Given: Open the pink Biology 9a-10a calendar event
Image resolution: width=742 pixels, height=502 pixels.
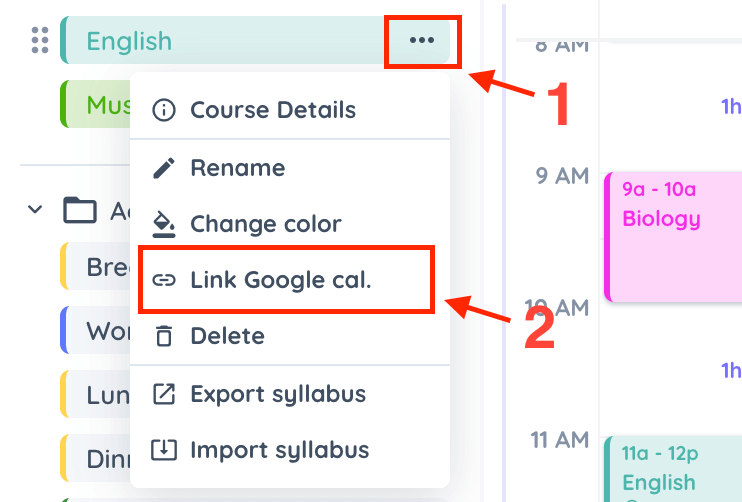Looking at the screenshot, I should pos(673,237).
